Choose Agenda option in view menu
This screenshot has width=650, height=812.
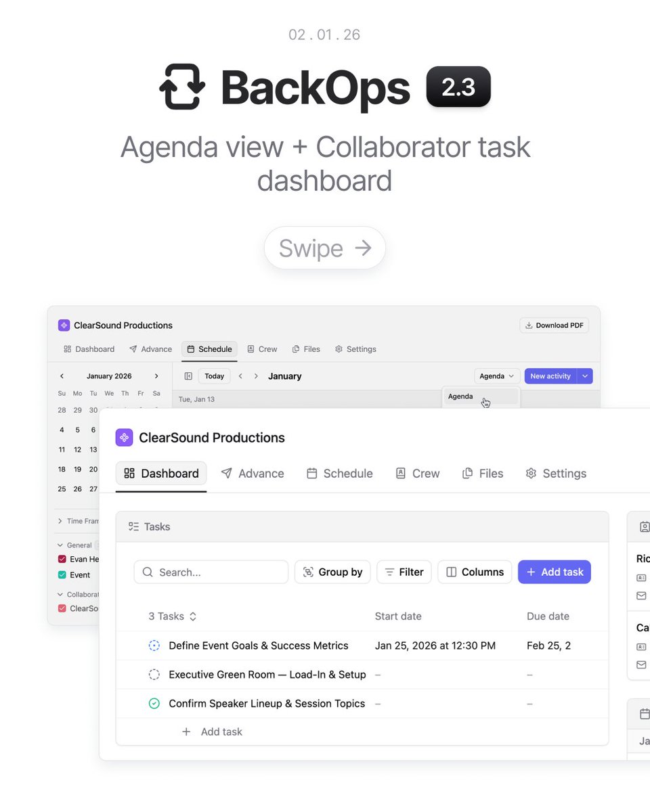480,397
